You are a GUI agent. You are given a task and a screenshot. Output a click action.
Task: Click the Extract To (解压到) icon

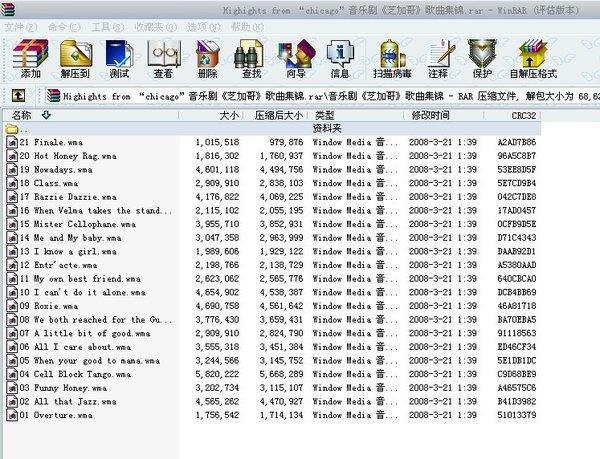[x=75, y=53]
